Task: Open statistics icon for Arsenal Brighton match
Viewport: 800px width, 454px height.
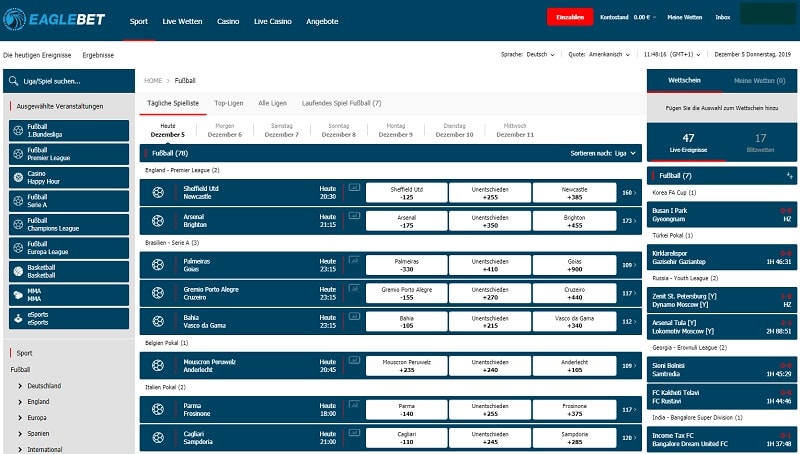Action: pos(354,215)
